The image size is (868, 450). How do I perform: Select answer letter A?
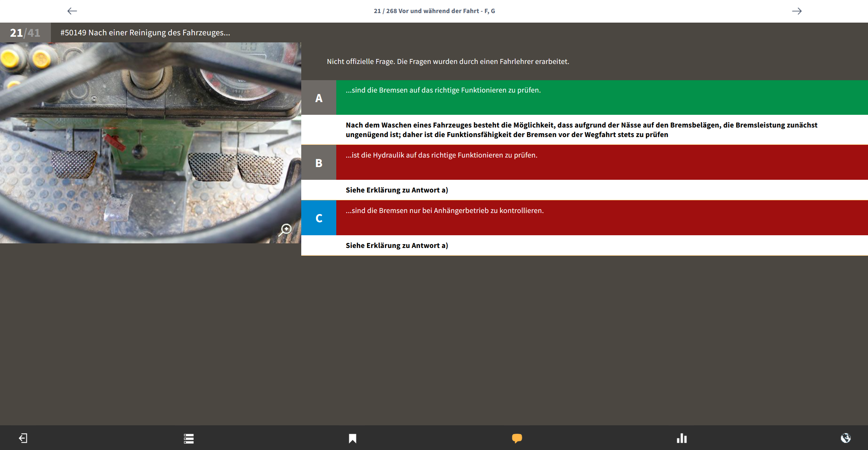pyautogui.click(x=319, y=98)
